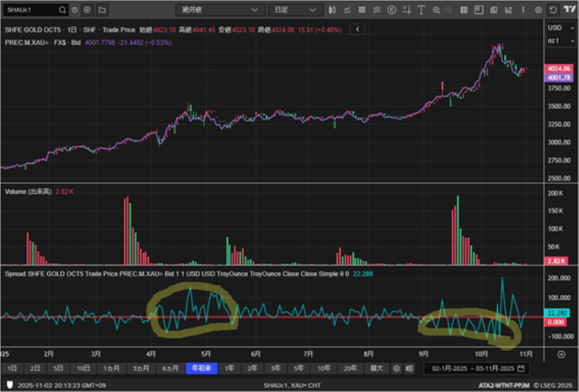Viewport: 579px width, 392px height.
Task: Collapse the legend with the arrow toggle
Action: point(357,29)
